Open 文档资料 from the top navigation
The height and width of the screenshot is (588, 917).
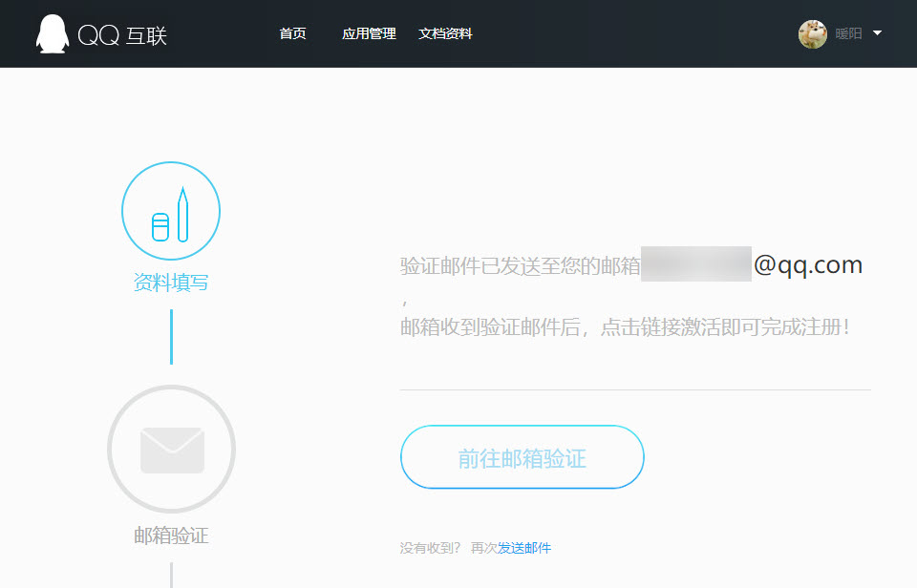[445, 32]
